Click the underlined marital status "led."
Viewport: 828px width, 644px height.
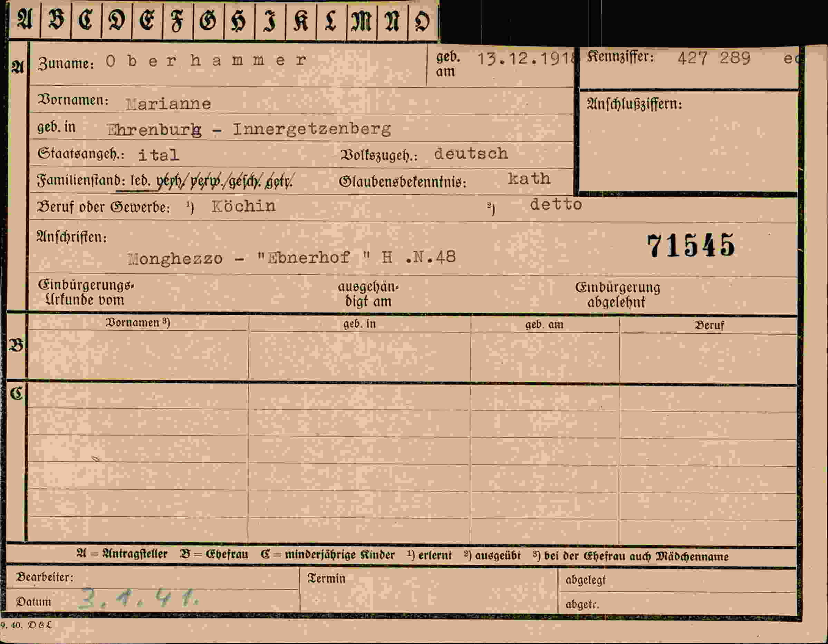(141, 180)
